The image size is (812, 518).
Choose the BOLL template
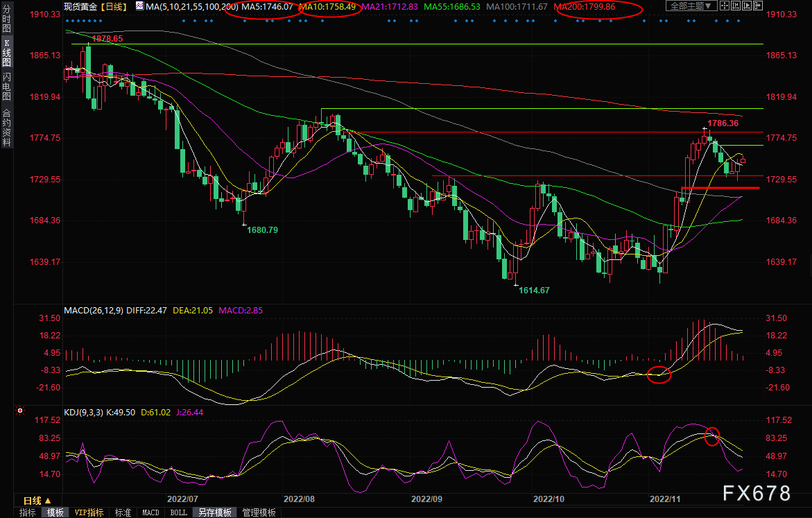[x=178, y=512]
